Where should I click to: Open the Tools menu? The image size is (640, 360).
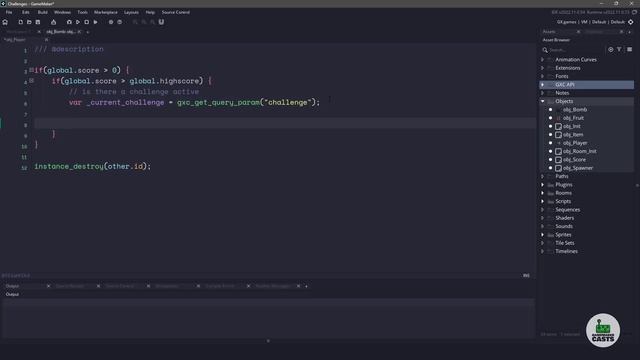tap(82, 12)
